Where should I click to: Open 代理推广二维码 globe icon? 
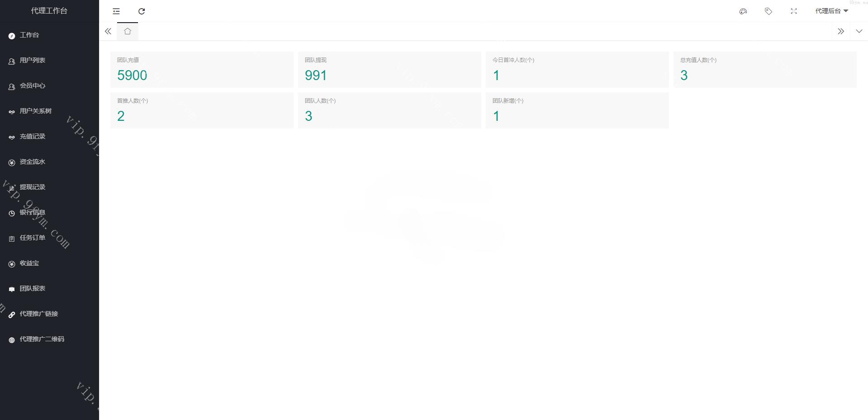click(12, 340)
